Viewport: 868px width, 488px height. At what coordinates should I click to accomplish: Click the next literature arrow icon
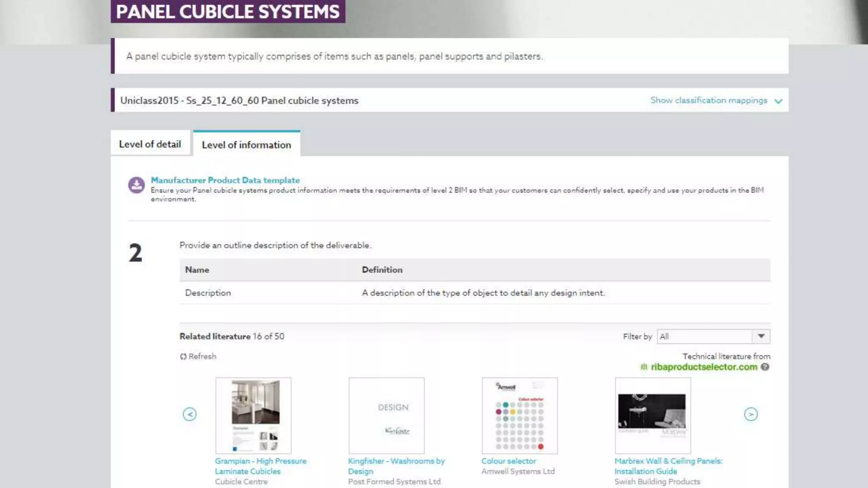pos(751,414)
